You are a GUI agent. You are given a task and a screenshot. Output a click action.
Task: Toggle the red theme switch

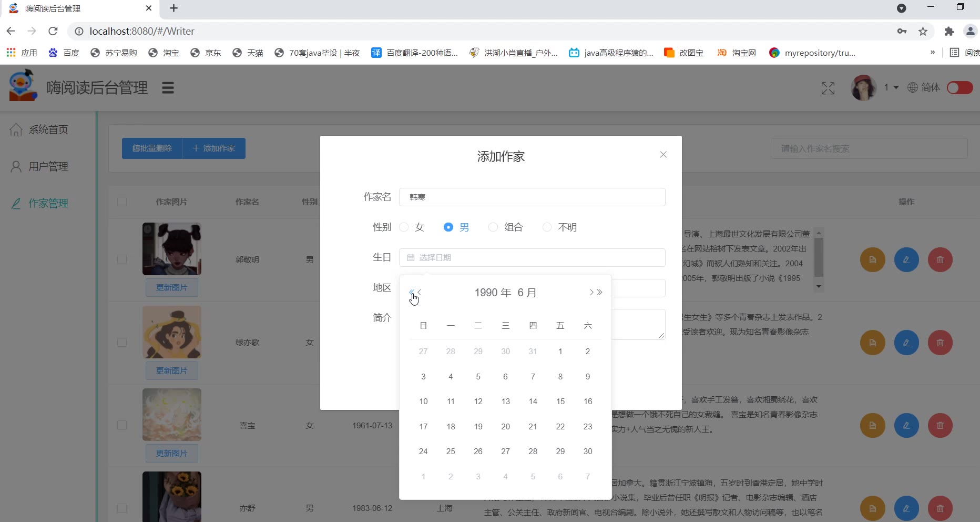coord(959,88)
